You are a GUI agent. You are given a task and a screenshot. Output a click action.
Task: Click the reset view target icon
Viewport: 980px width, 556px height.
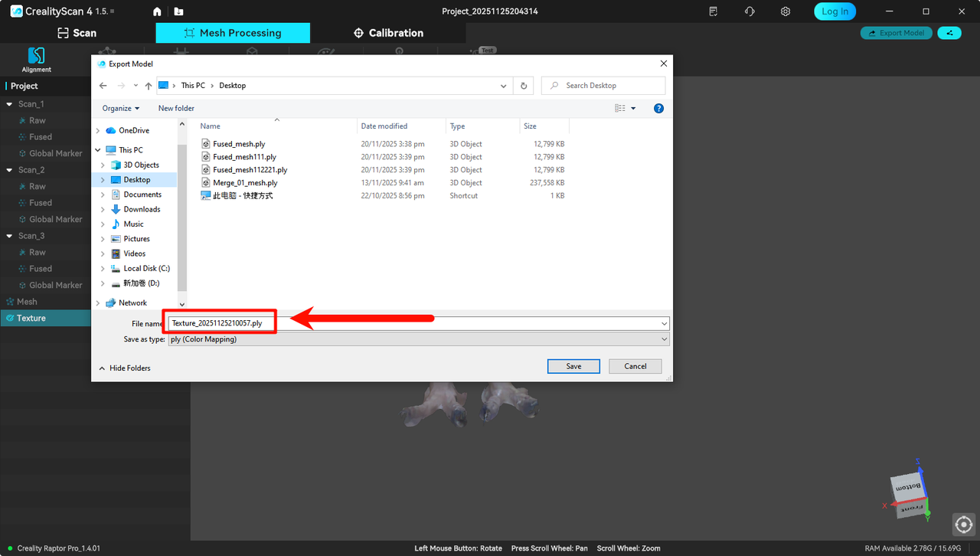[x=963, y=525]
